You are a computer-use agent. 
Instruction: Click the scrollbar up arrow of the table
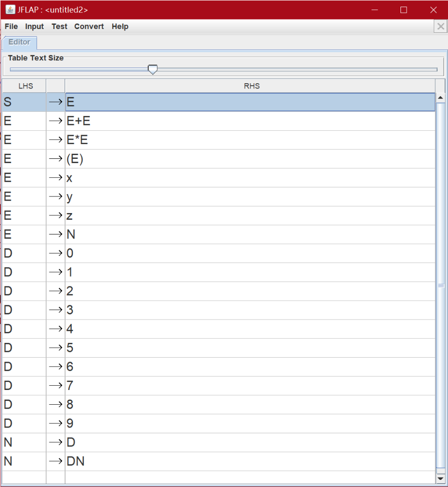tap(440, 98)
